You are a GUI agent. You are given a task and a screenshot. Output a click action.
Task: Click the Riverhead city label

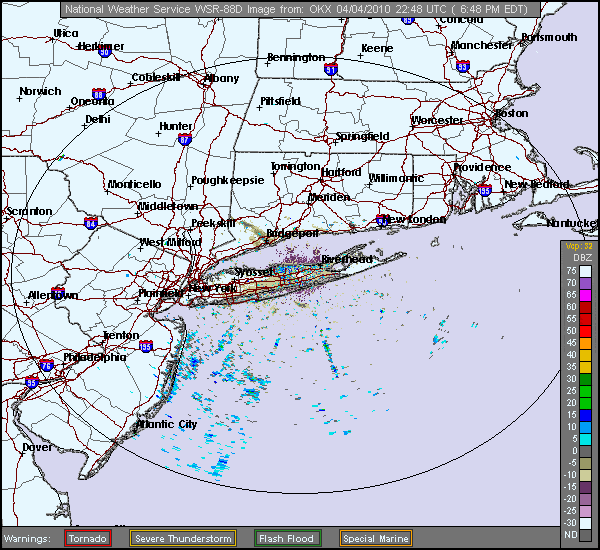347,259
